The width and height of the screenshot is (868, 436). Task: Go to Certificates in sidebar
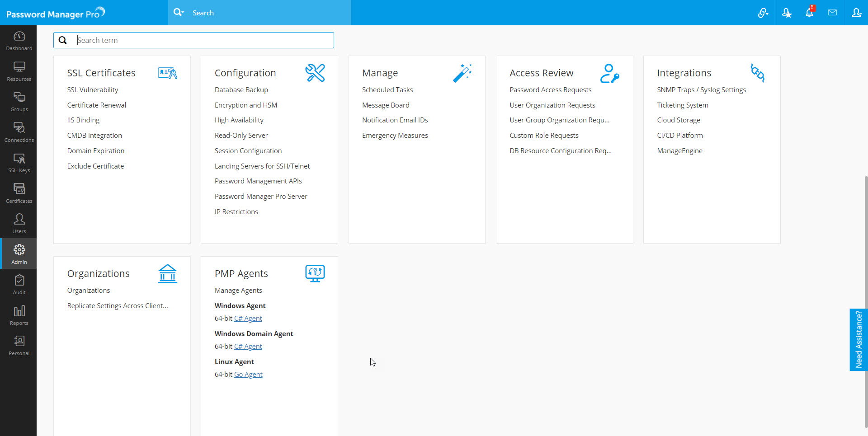click(x=19, y=193)
